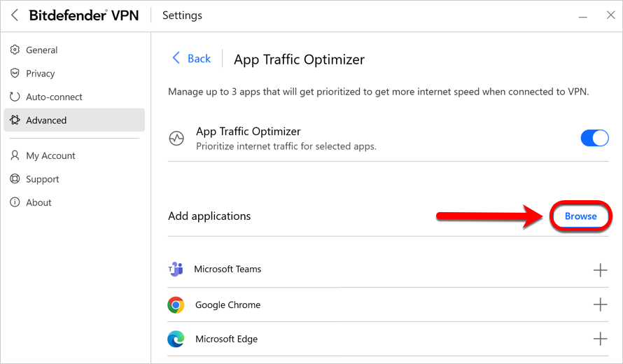
Task: Click the blue Back chevron arrow
Action: (x=176, y=58)
